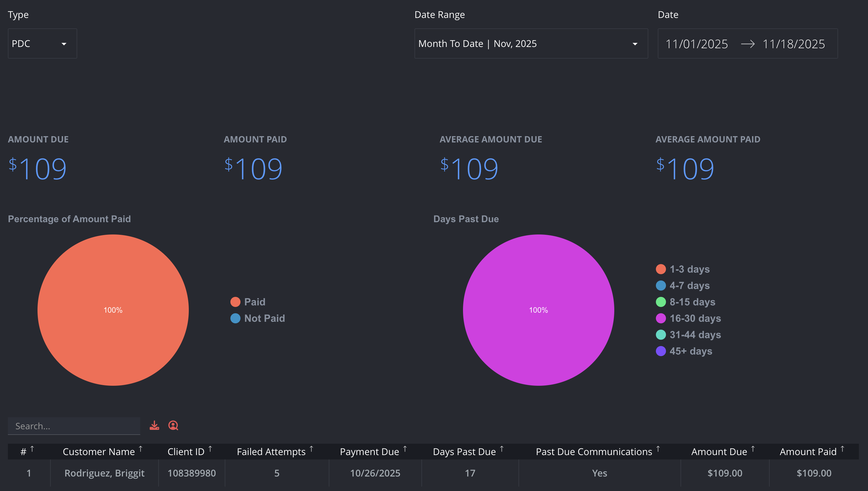The image size is (868, 491).
Task: Sort by Client ID arrow icon
Action: tap(210, 449)
